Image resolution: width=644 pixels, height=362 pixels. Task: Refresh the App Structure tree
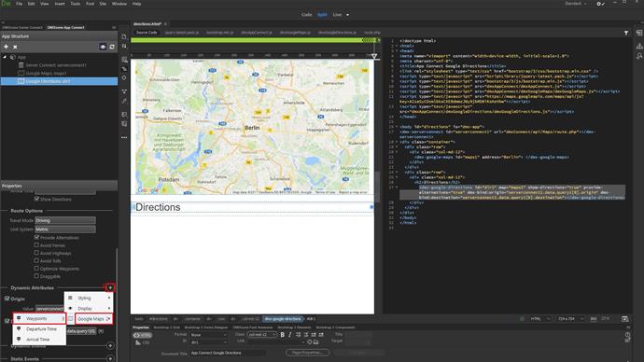[x=112, y=47]
